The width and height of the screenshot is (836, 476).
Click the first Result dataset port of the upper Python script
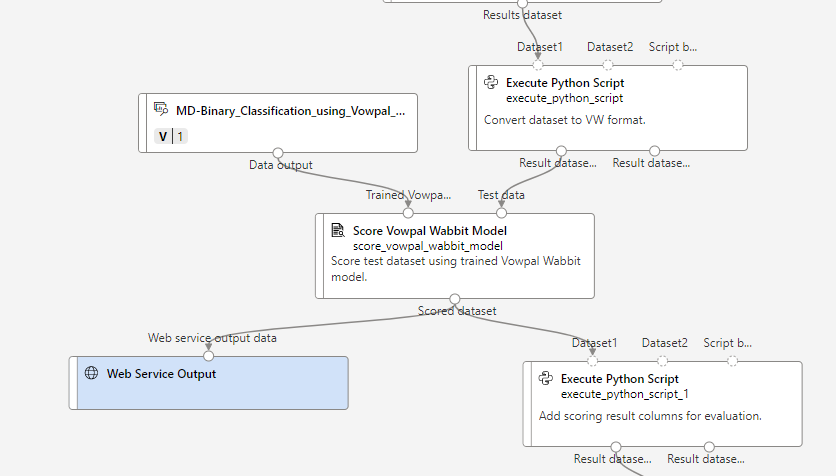[560, 151]
